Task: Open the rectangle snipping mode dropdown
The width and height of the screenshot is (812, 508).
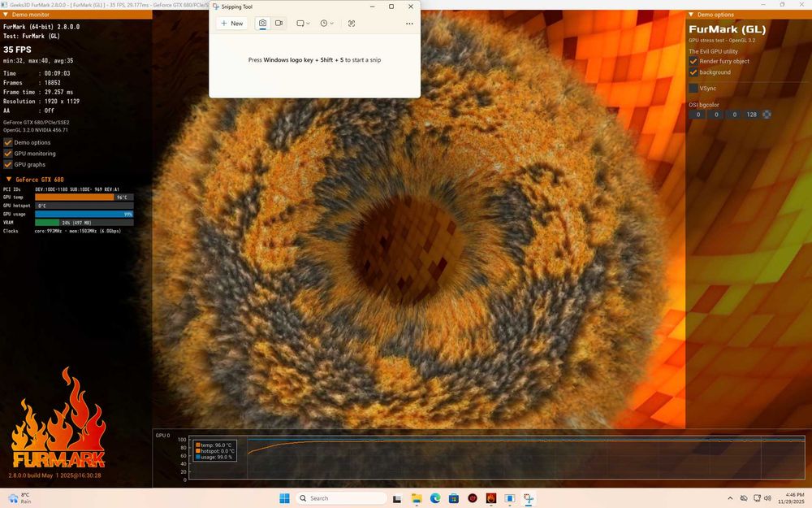Action: pyautogui.click(x=303, y=24)
